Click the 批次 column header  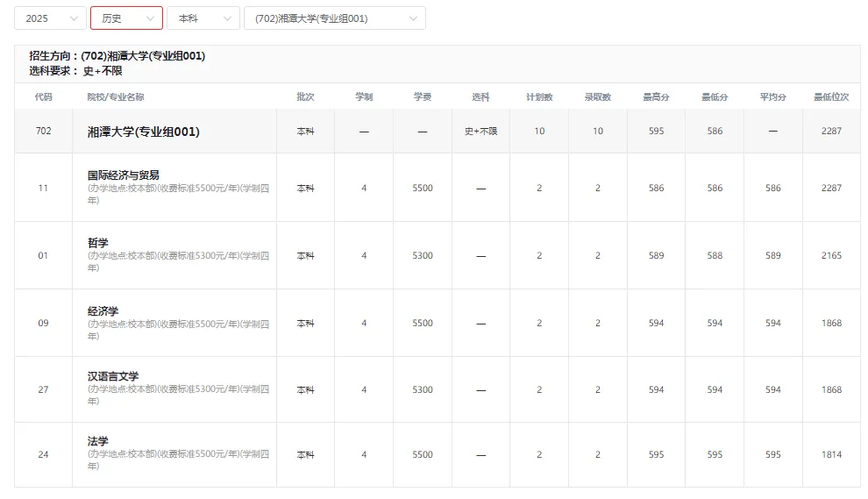pyautogui.click(x=306, y=97)
